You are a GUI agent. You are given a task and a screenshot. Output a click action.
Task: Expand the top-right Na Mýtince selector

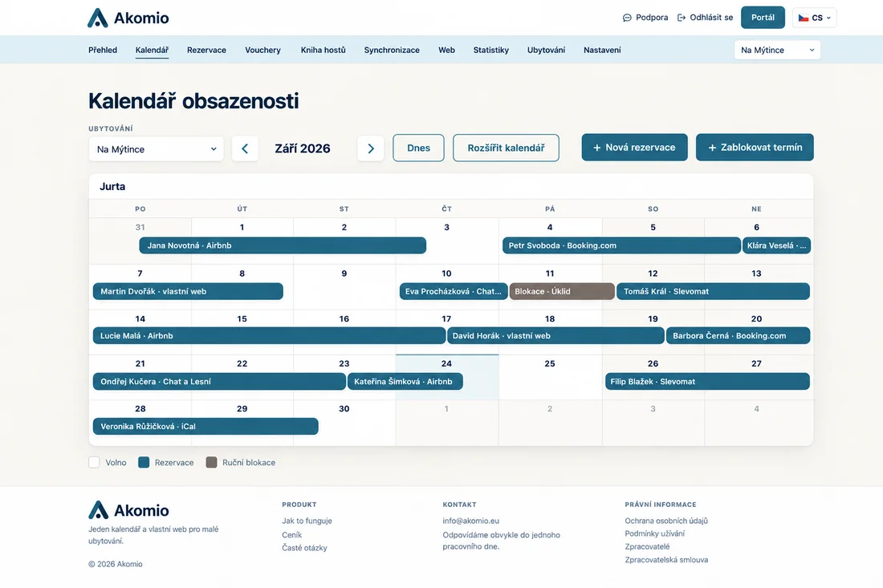777,50
